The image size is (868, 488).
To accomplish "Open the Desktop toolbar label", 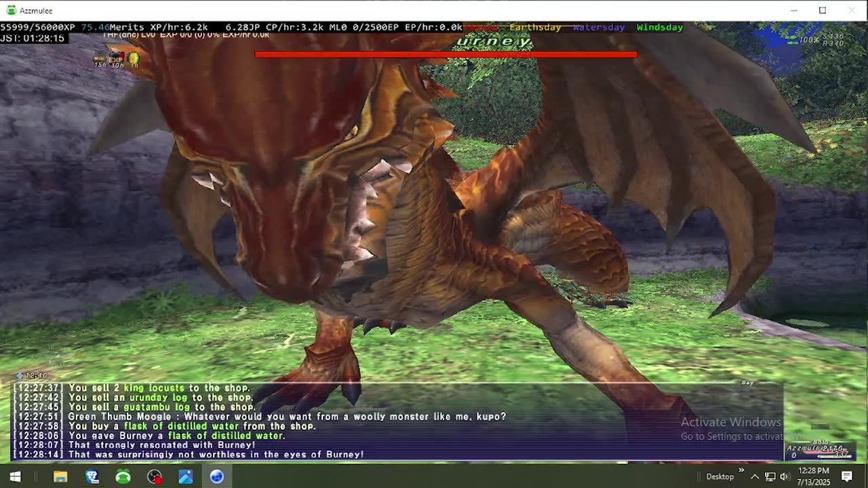I will [719, 476].
